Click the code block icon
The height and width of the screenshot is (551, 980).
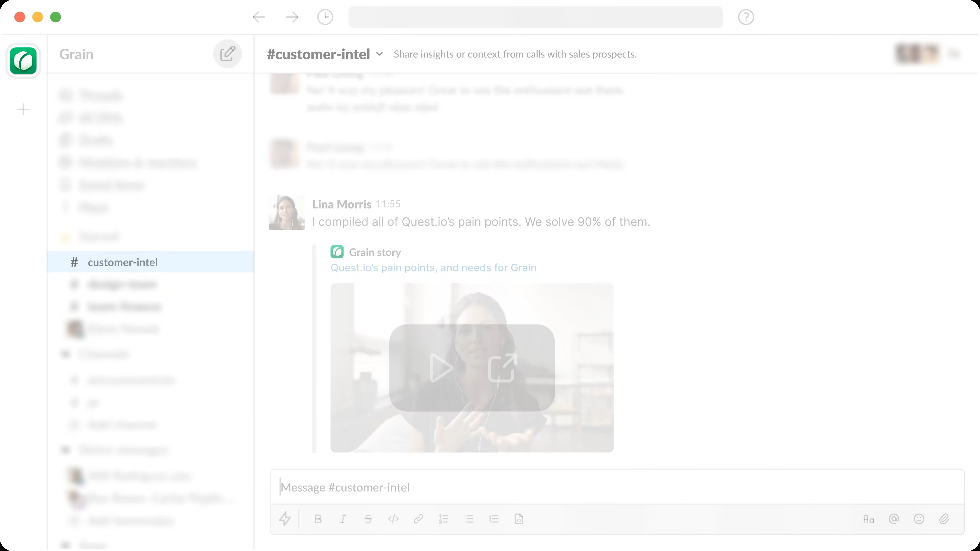click(519, 519)
